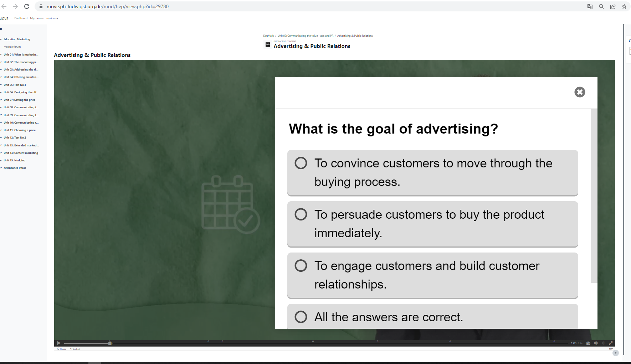Image resolution: width=631 pixels, height=364 pixels.
Task: Expand Unit 15: Nudging in sidebar
Action: pyautogui.click(x=15, y=160)
